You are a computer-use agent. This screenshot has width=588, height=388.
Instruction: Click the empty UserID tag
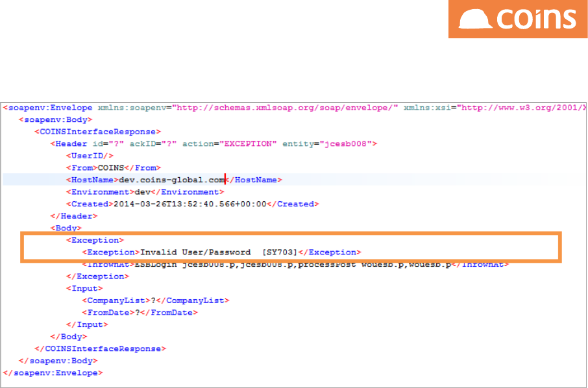[90, 156]
